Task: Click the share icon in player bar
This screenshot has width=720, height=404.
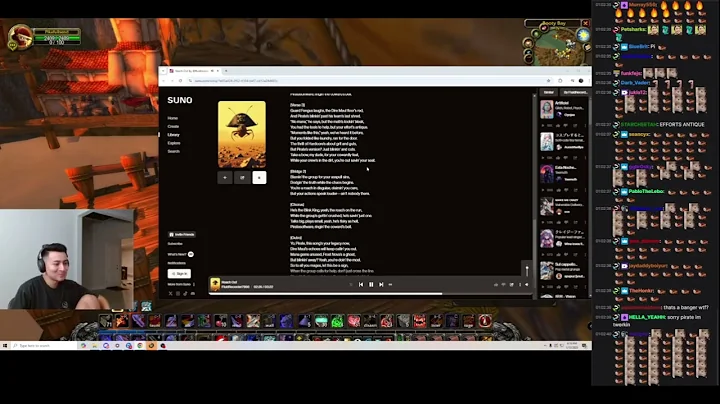Action: pos(512,285)
